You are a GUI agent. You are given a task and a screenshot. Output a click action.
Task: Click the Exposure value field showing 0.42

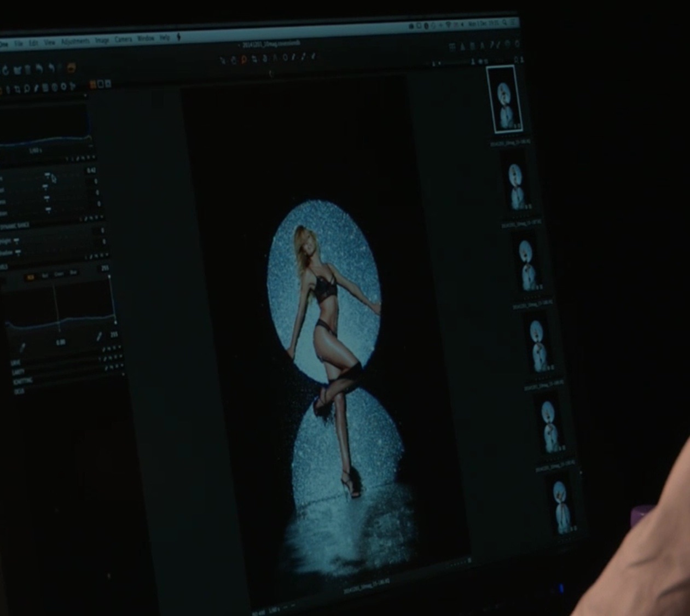91,171
